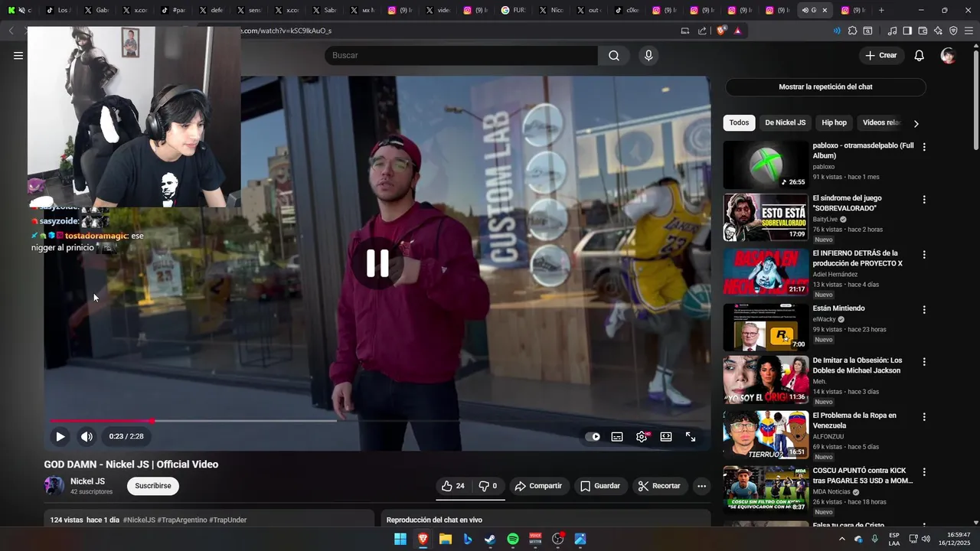Focus the Buscar search field
The height and width of the screenshot is (551, 980).
(461, 55)
